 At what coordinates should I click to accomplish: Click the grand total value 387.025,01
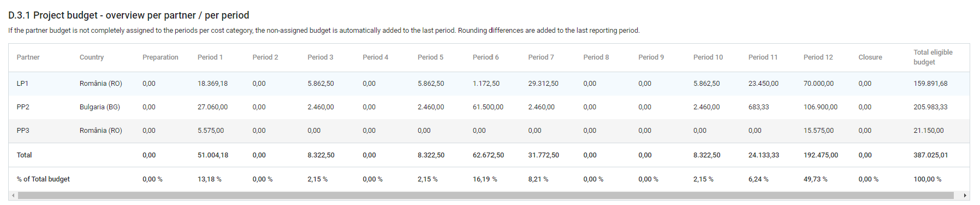931,155
